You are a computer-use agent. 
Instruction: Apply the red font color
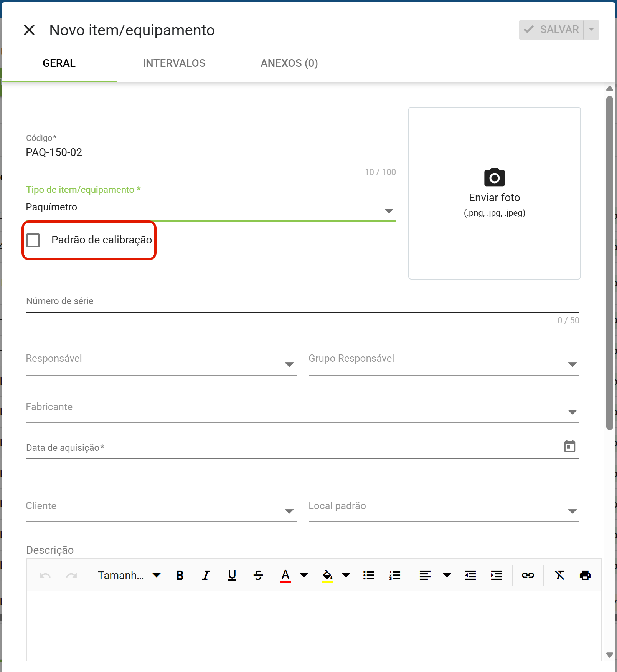(x=285, y=576)
